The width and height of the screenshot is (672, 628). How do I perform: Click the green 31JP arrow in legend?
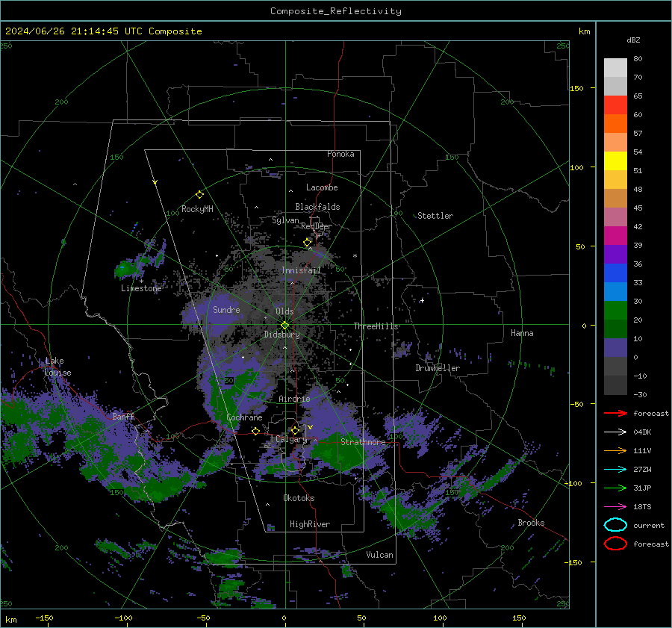(x=615, y=488)
